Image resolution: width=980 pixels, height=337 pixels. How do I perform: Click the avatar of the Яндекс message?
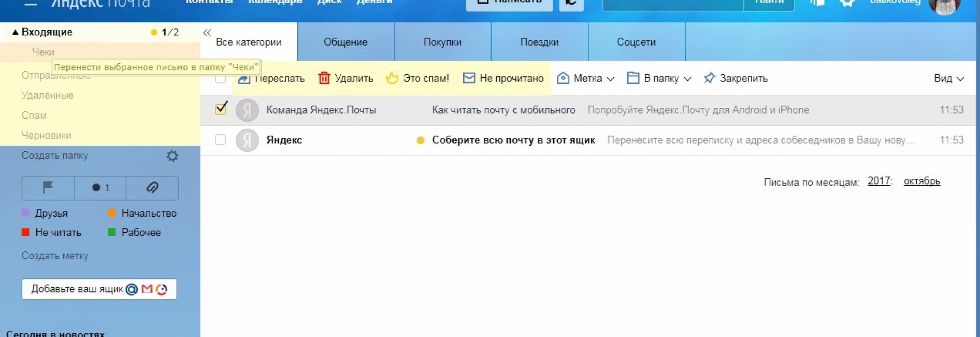click(x=247, y=140)
